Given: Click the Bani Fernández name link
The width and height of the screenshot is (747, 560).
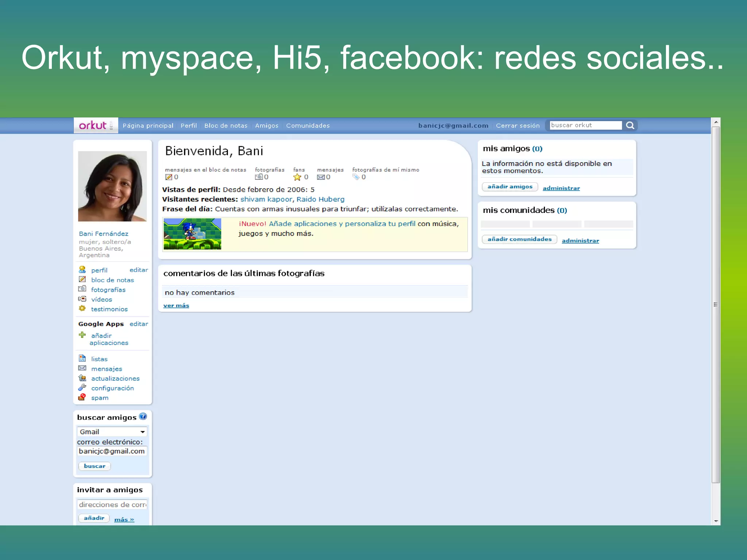Looking at the screenshot, I should (x=104, y=234).
